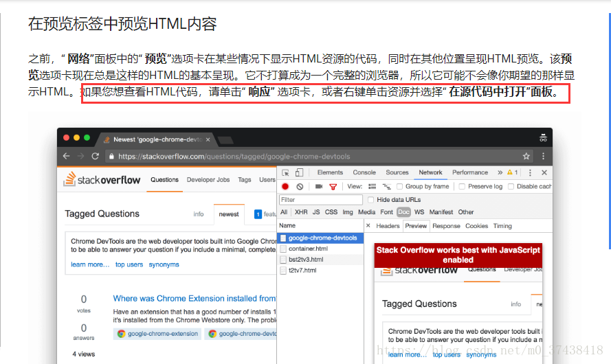The width and height of the screenshot is (611, 364).
Task: Open DevTools customize three-dot menu
Action: (x=530, y=172)
